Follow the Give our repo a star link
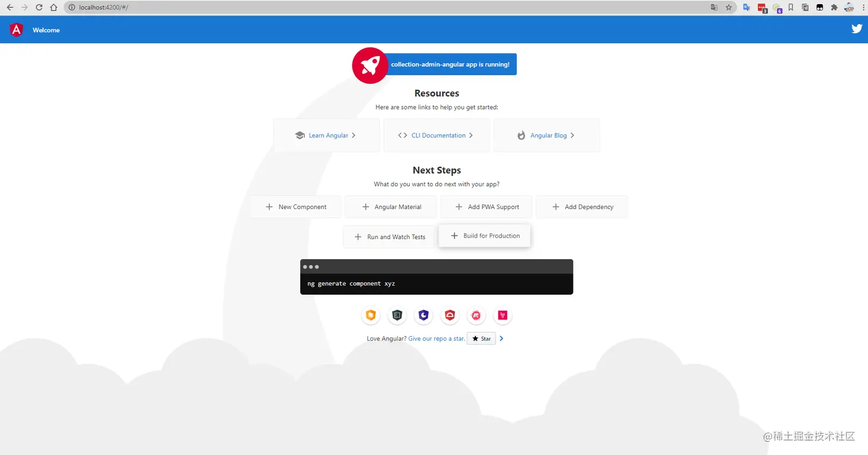868x455 pixels. pos(437,339)
